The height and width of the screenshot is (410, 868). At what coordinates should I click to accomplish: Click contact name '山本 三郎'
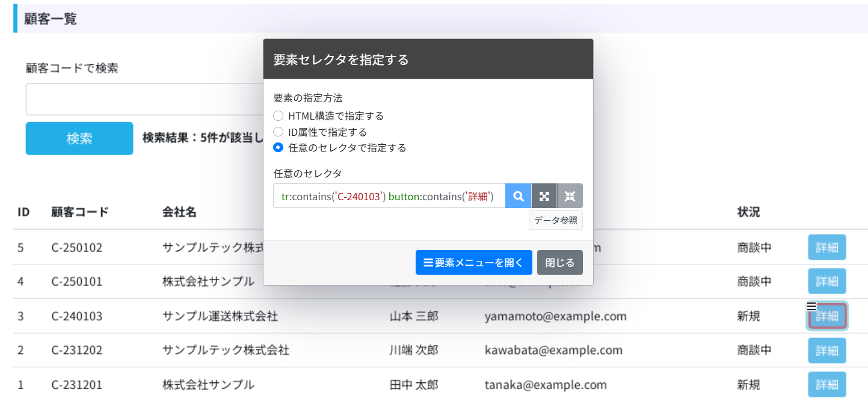[414, 316]
